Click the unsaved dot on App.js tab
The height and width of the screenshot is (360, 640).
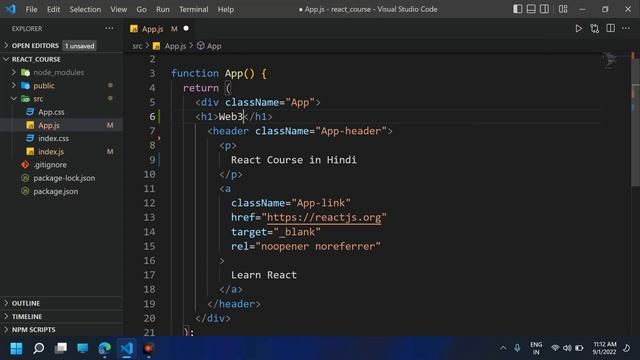point(186,29)
